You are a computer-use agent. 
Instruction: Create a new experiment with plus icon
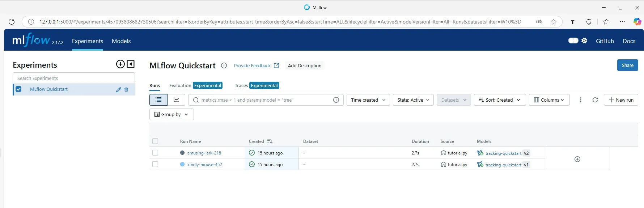(120, 64)
